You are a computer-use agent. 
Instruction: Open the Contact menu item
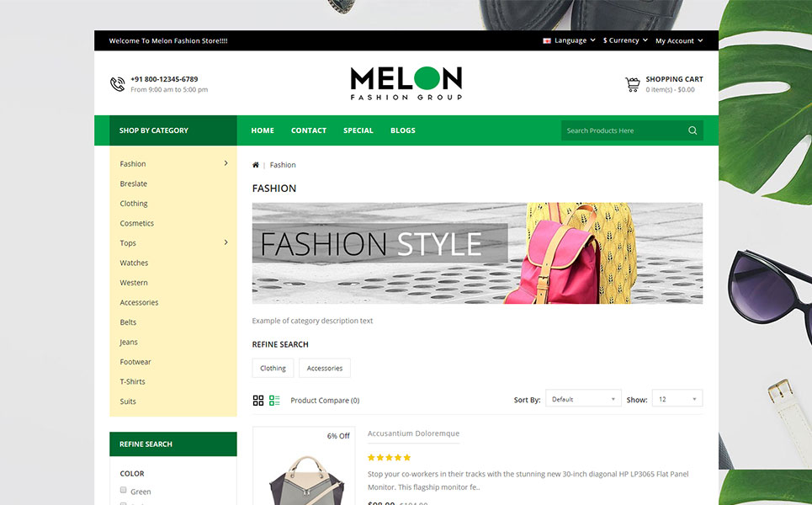tap(309, 130)
